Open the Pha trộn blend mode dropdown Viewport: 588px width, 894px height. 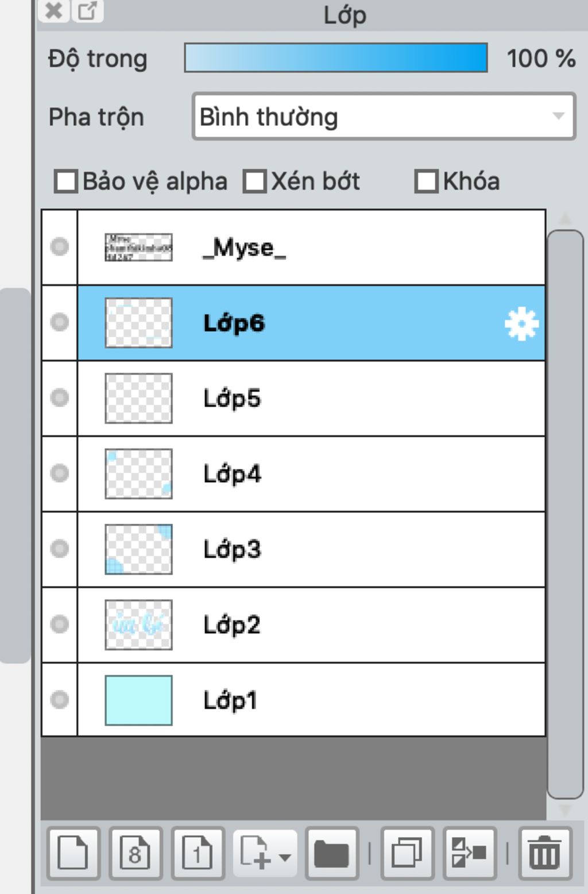383,117
